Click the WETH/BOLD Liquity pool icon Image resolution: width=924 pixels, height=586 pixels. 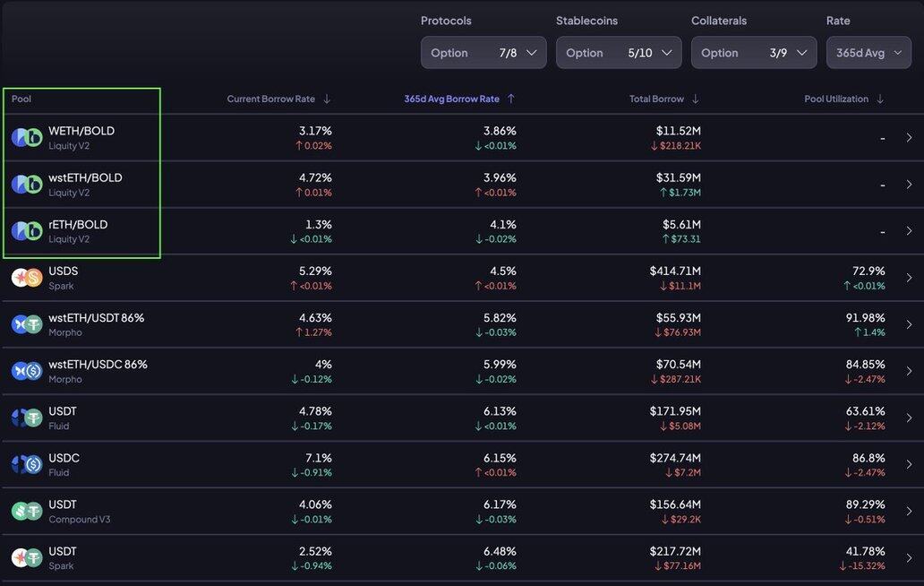[x=27, y=137]
